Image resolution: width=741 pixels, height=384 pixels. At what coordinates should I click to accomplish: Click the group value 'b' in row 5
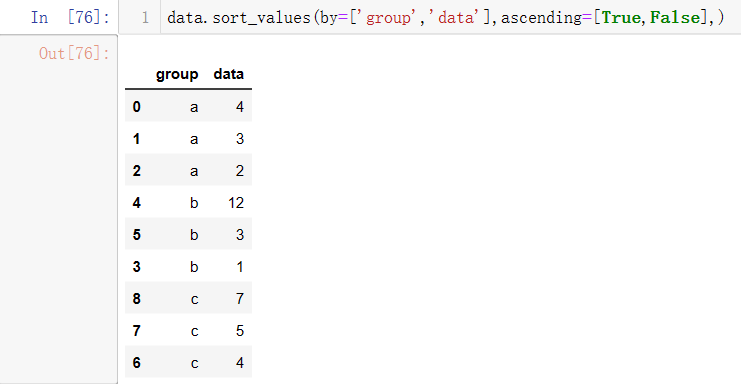coord(194,235)
